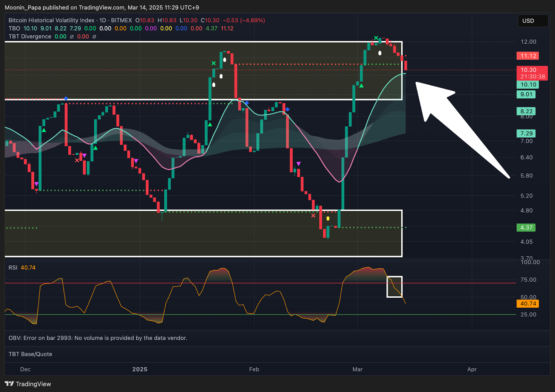Click the Bitcoin Historical Volatility Index title
Viewport: 555px width, 392px height.
51,20
